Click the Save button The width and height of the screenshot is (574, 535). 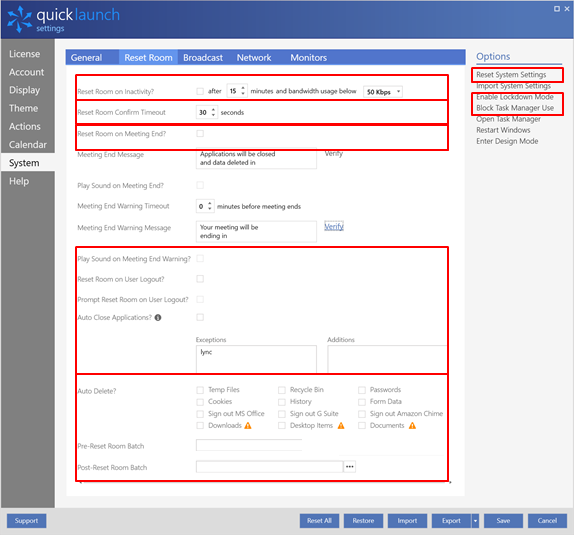[x=503, y=521]
